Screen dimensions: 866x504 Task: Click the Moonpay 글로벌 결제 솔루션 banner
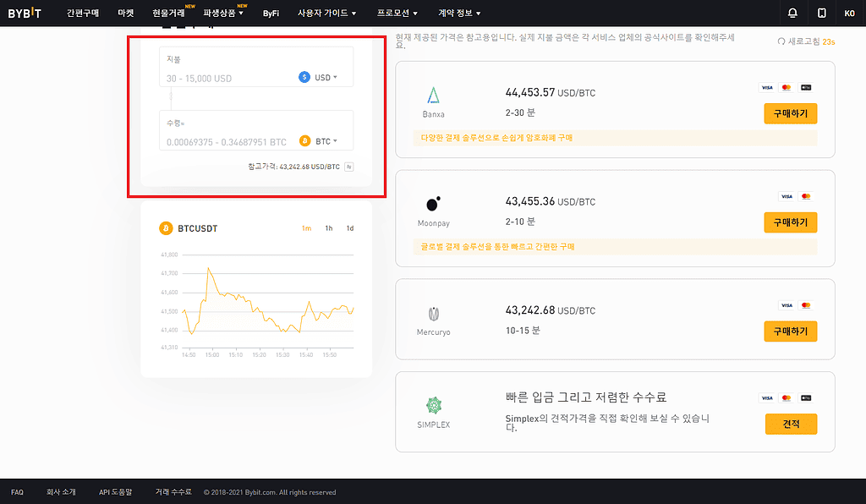coord(615,247)
